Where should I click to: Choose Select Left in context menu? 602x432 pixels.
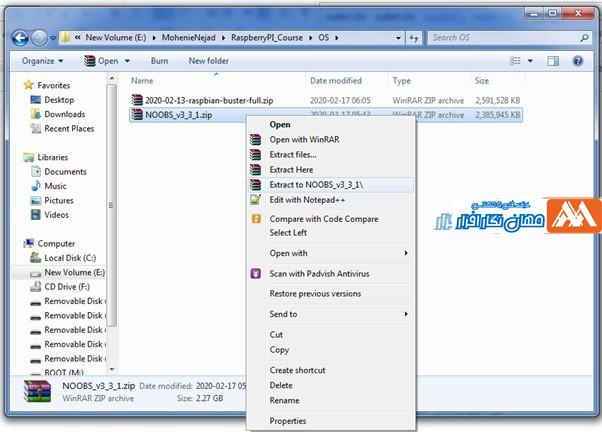click(288, 233)
